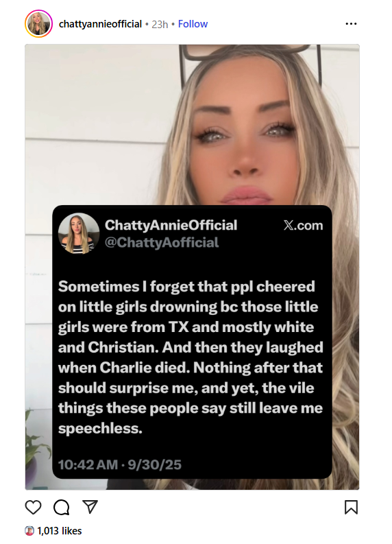
Task: Save the post with the bookmark icon
Action: pyautogui.click(x=351, y=507)
